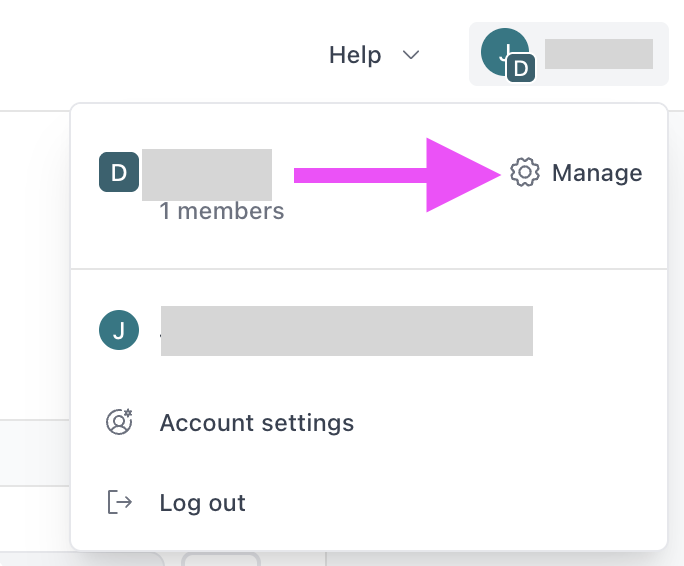
Task: Open the Help menu label
Action: (355, 55)
